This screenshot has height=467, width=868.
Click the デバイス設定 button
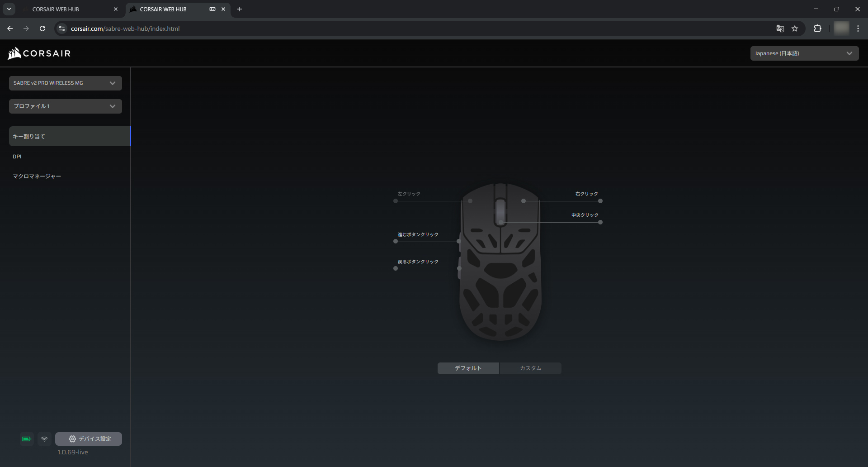(89, 438)
